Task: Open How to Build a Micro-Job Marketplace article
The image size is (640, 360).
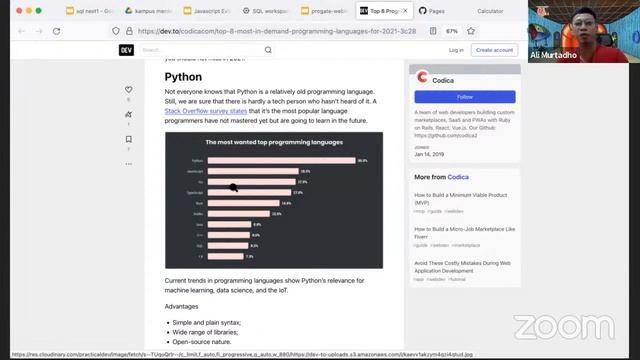Action: click(x=464, y=233)
